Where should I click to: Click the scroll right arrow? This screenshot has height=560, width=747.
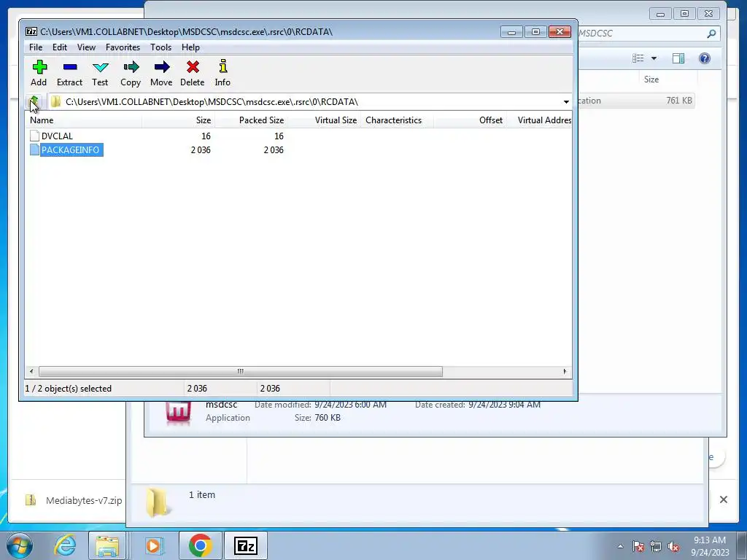[565, 371]
